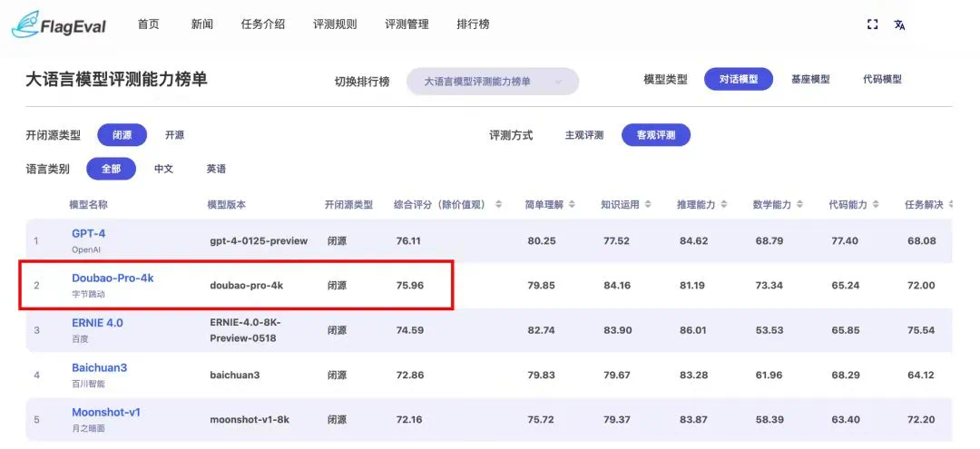This screenshot has width=980, height=449.
Task: Click the FlagEval logo icon
Action: 25,24
